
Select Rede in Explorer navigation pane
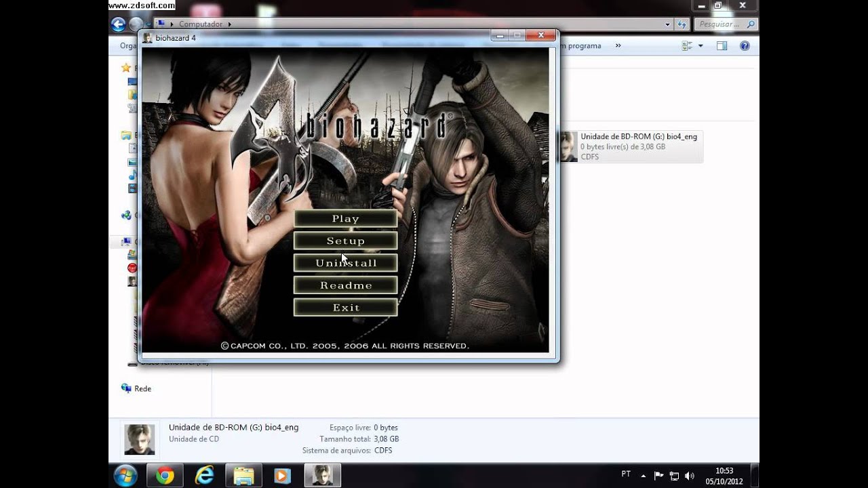click(x=142, y=388)
